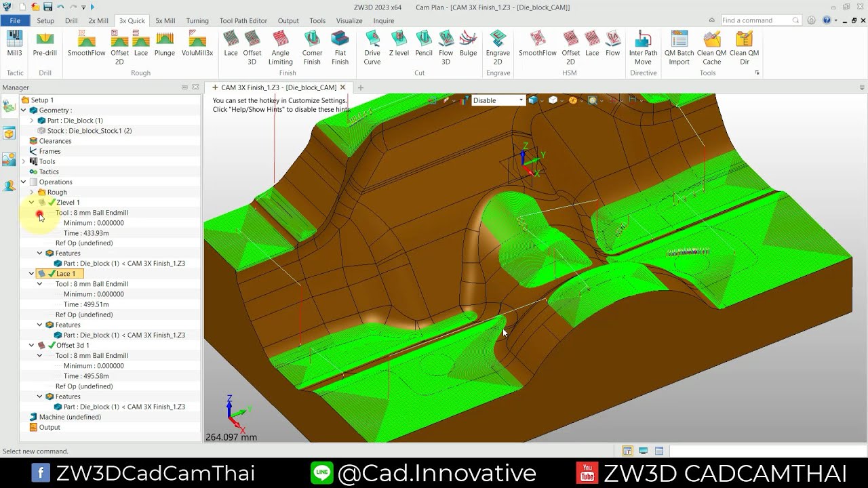Switch to the Drill ribbon tab
Image resolution: width=868 pixels, height=488 pixels.
(71, 21)
